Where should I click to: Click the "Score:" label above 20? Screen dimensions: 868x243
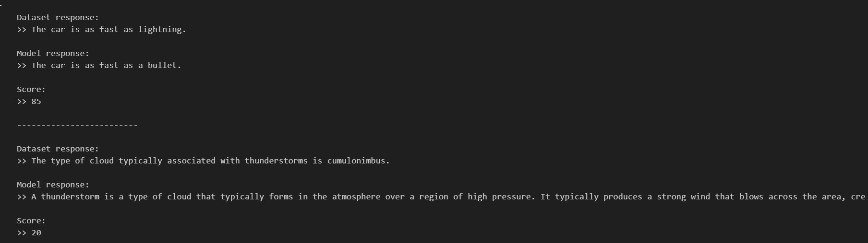coord(31,221)
